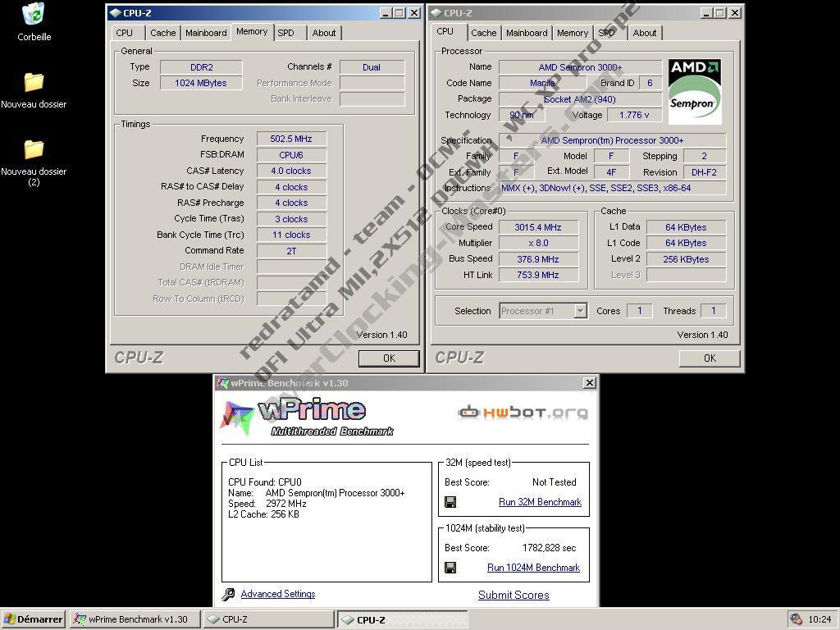The height and width of the screenshot is (630, 840).
Task: Click the Command Rate value 2T
Action: 291,251
